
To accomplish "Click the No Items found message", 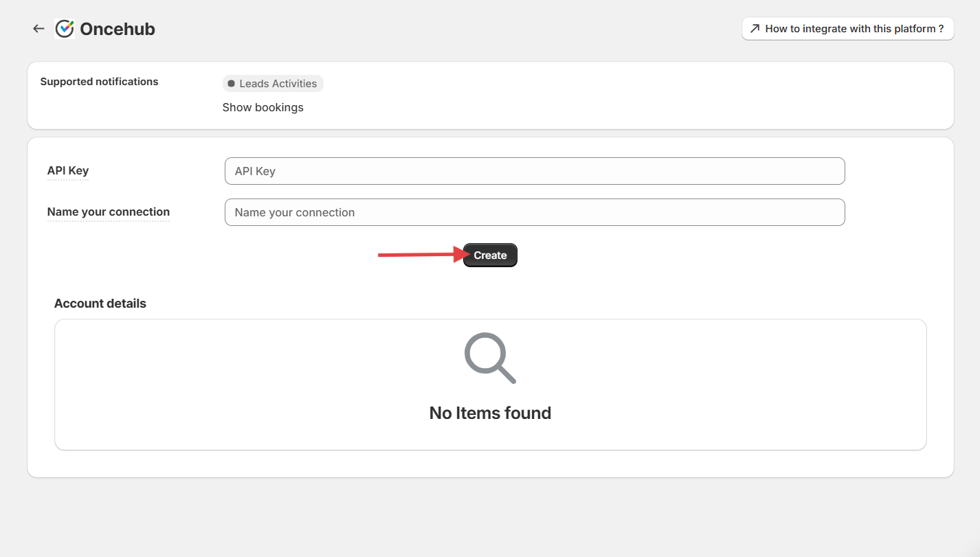I will click(x=490, y=413).
